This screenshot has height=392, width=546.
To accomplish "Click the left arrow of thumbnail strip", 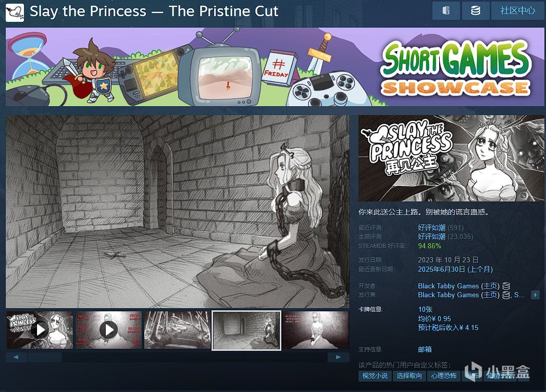I will (x=16, y=357).
